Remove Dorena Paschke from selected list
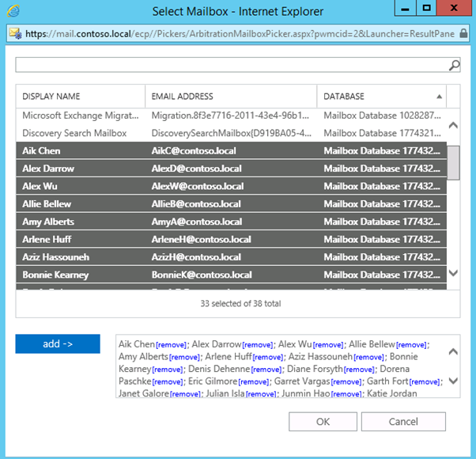This screenshot has height=459, width=476. click(x=168, y=382)
